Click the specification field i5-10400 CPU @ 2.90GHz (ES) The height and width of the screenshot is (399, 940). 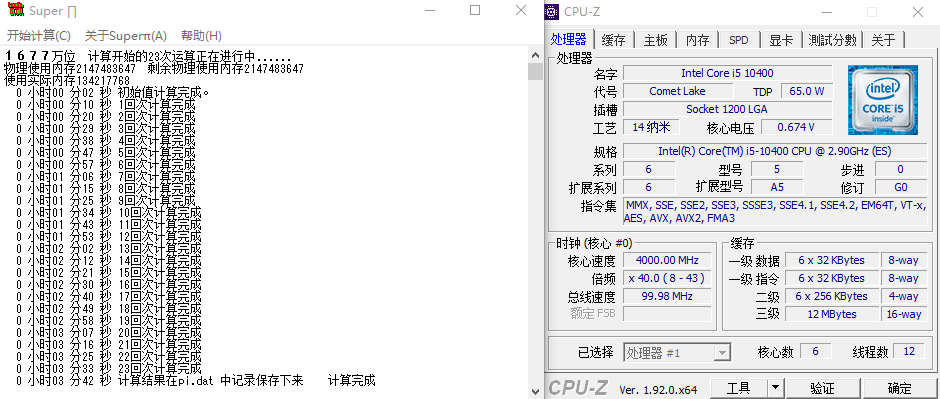[775, 151]
